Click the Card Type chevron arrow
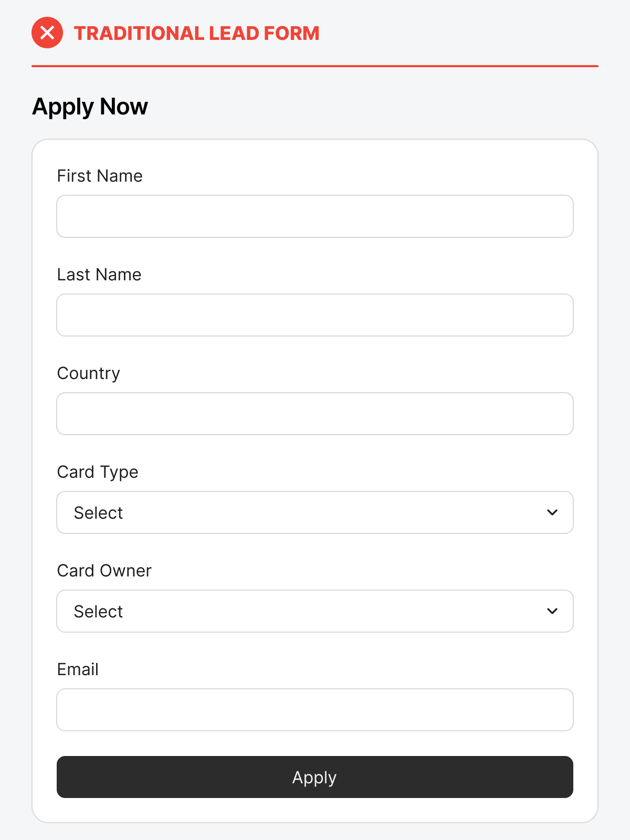The width and height of the screenshot is (630, 840). [x=552, y=512]
